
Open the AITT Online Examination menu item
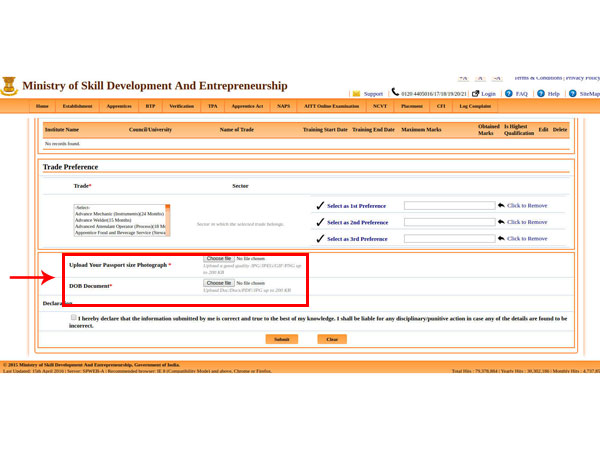tap(331, 106)
